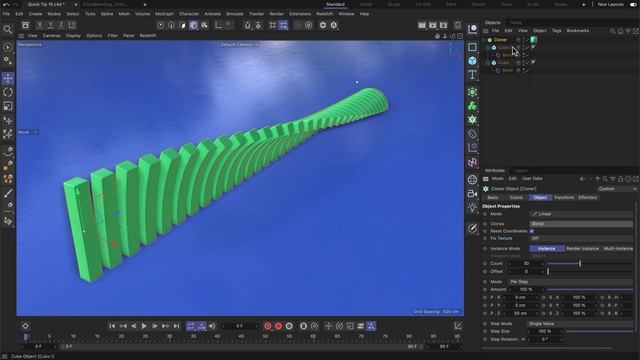Add a Light object from the palette
This screenshot has height=360, width=640.
[x=472, y=207]
